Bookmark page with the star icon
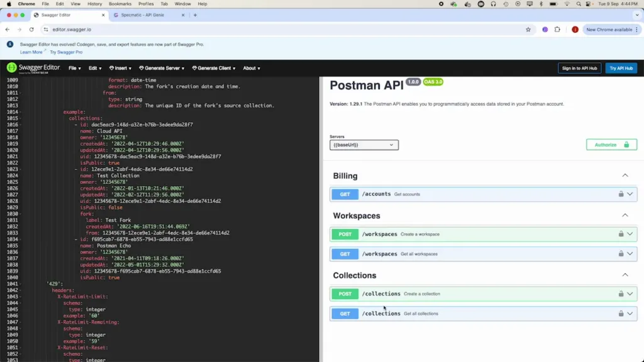644x362 pixels. pyautogui.click(x=528, y=30)
